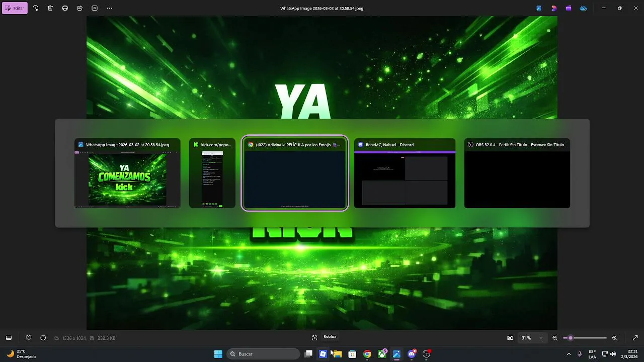Viewport: 644px width, 362px height.
Task: Print the image using the printer icon
Action: (65, 8)
